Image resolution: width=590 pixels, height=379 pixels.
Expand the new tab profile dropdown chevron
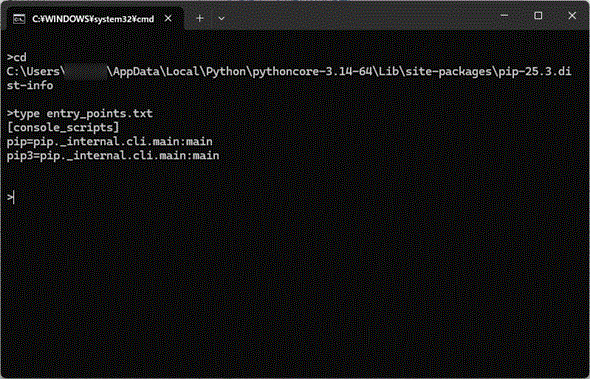222,18
